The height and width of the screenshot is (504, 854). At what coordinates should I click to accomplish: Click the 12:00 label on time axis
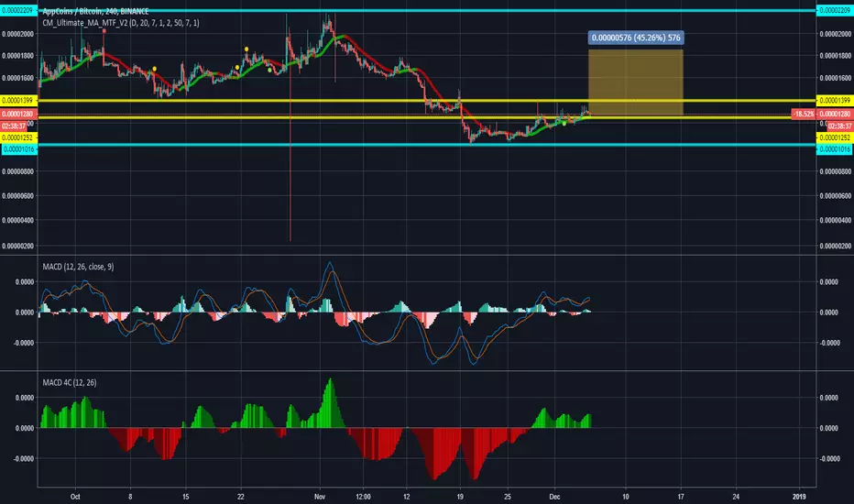tap(363, 497)
